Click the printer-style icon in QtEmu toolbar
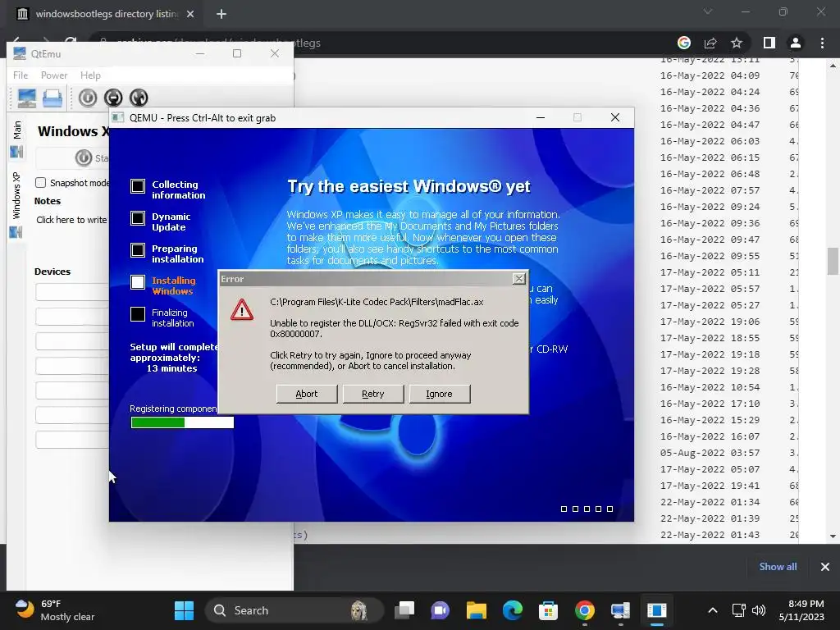840x630 pixels. point(52,98)
